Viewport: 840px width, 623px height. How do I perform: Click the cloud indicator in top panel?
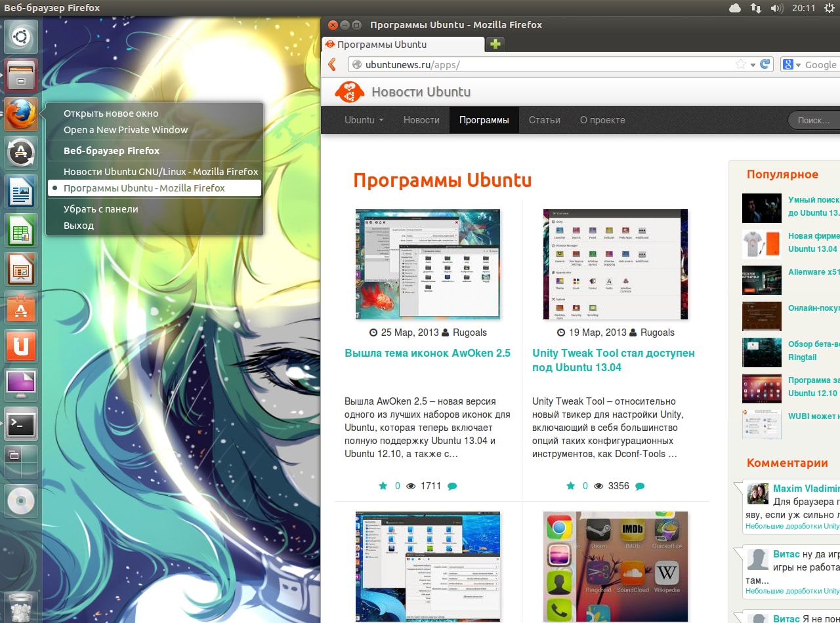click(735, 8)
